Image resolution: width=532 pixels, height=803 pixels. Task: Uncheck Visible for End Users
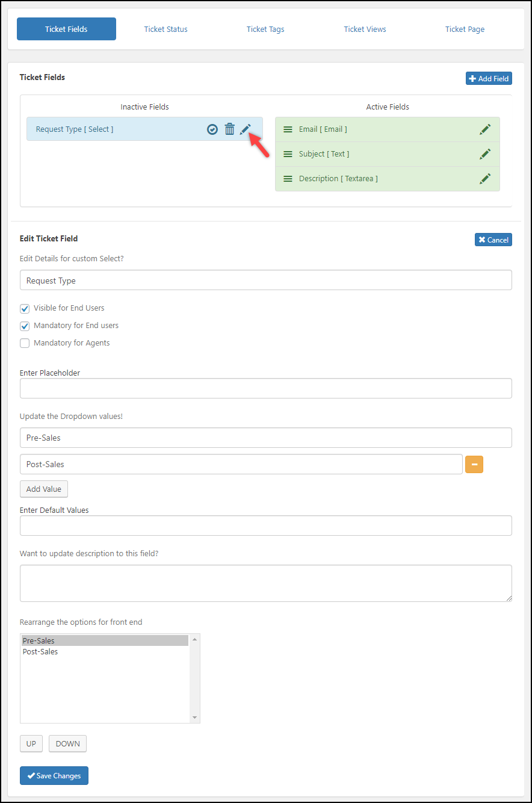pyautogui.click(x=25, y=309)
